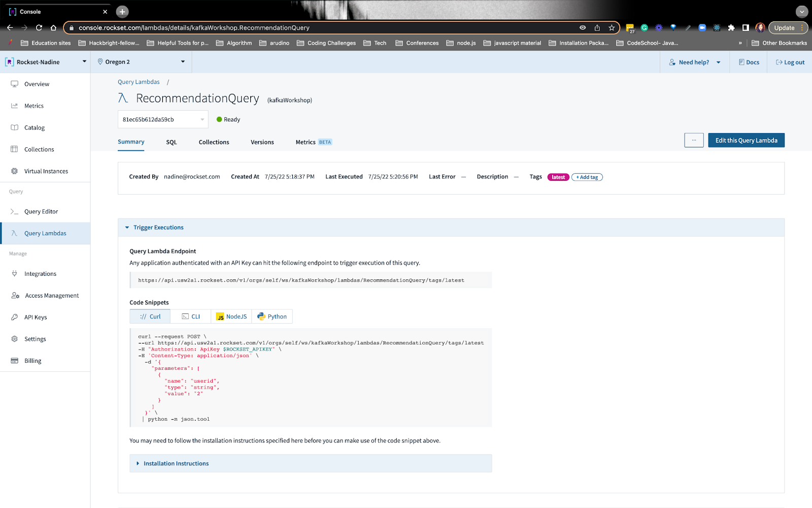Viewport: 812px width, 508px height.
Task: Select the NodeJS code snippet tab
Action: point(231,316)
